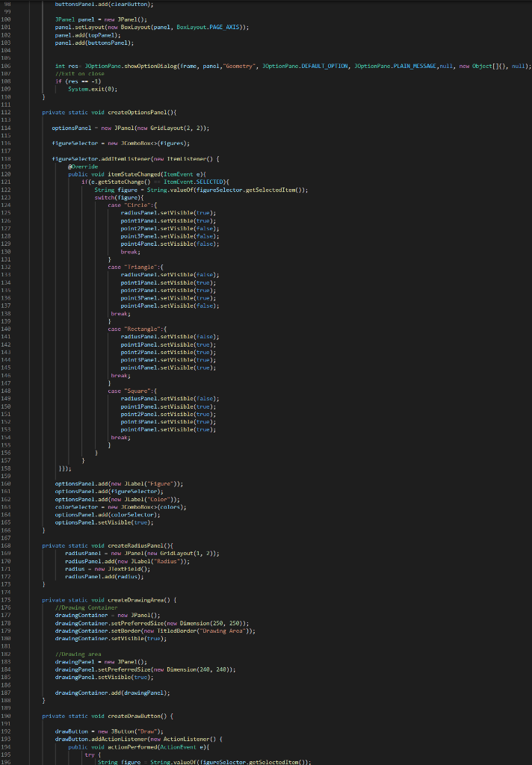532x765 pixels.
Task: Click line number 158 in the gutter
Action: pos(6,468)
